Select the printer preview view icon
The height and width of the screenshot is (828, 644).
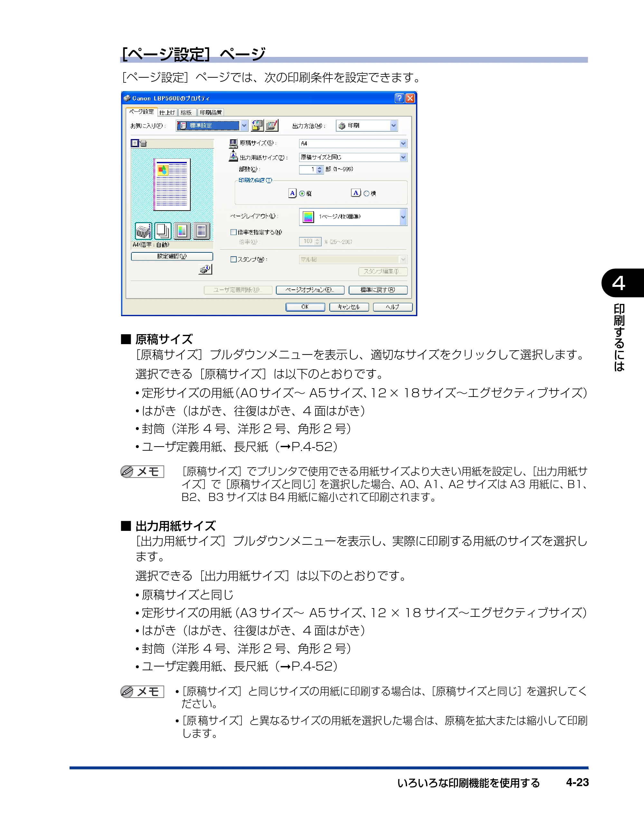pyautogui.click(x=143, y=143)
